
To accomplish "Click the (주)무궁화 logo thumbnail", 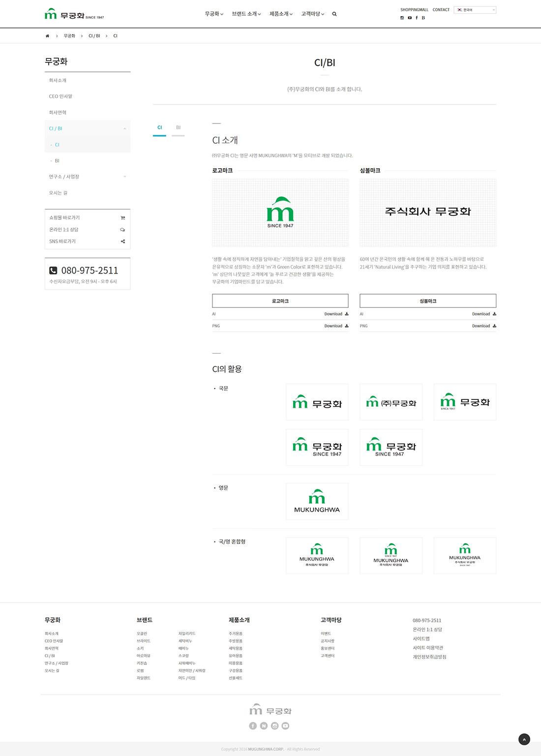I will pyautogui.click(x=391, y=402).
